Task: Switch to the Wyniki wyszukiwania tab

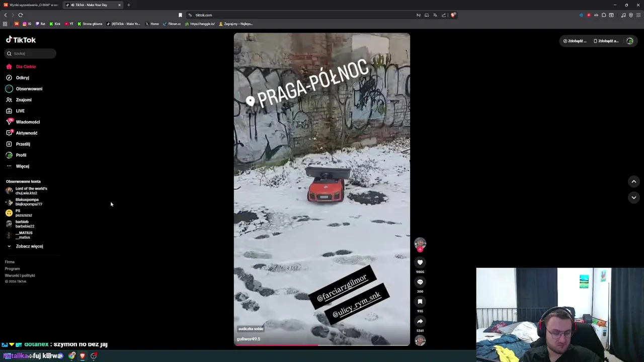Action: 31,5
